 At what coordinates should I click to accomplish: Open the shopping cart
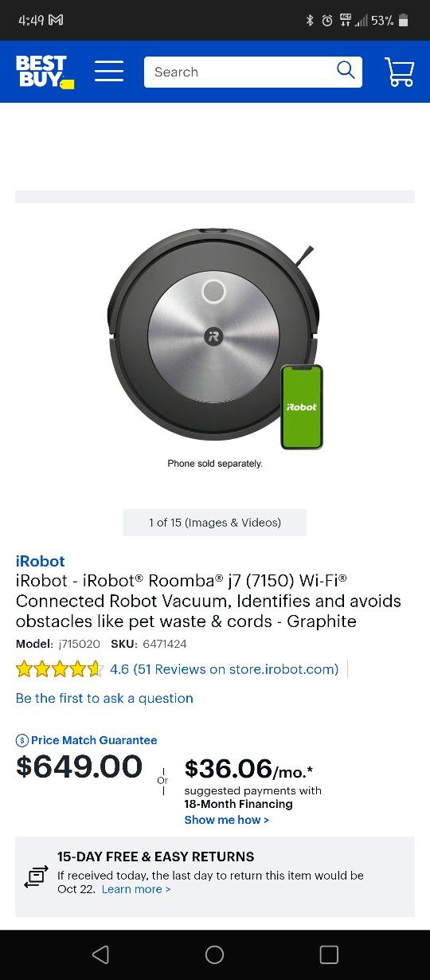click(399, 72)
